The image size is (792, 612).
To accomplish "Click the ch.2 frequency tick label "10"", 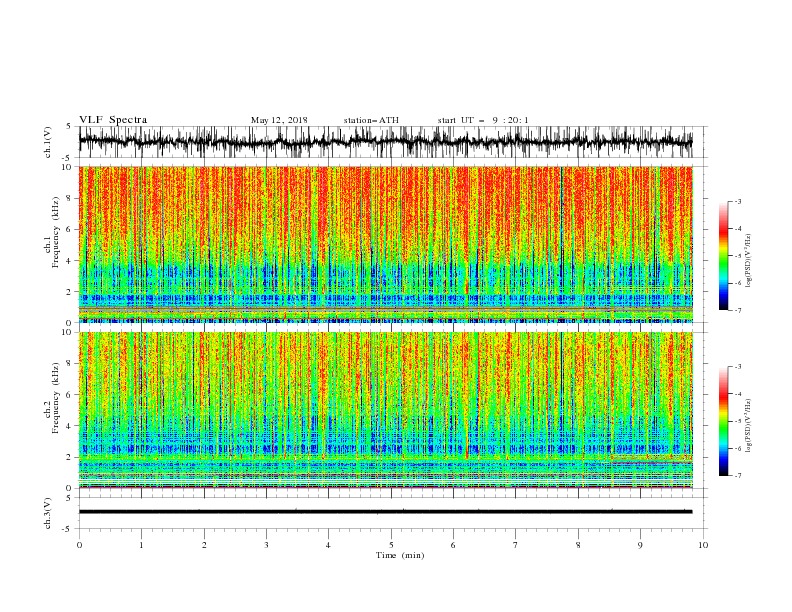I will (67, 332).
